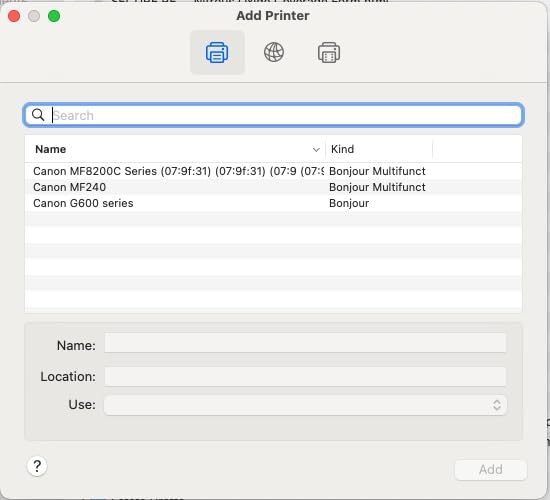Click into the Location input field
Image resolution: width=550 pixels, height=500 pixels.
[x=305, y=376]
